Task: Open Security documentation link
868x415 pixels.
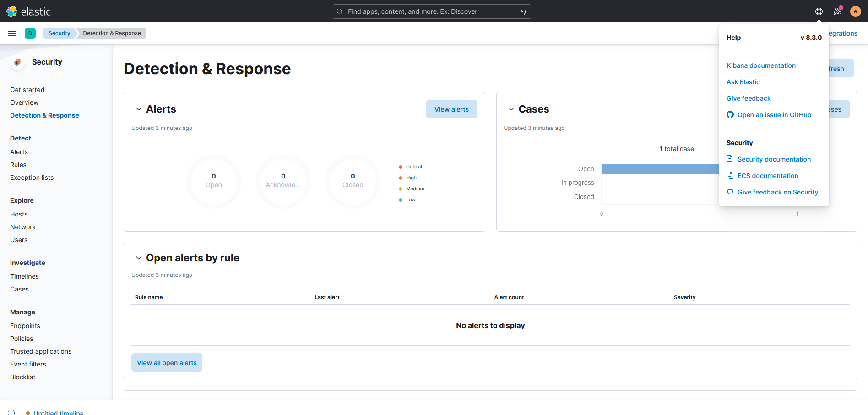Action: [774, 159]
